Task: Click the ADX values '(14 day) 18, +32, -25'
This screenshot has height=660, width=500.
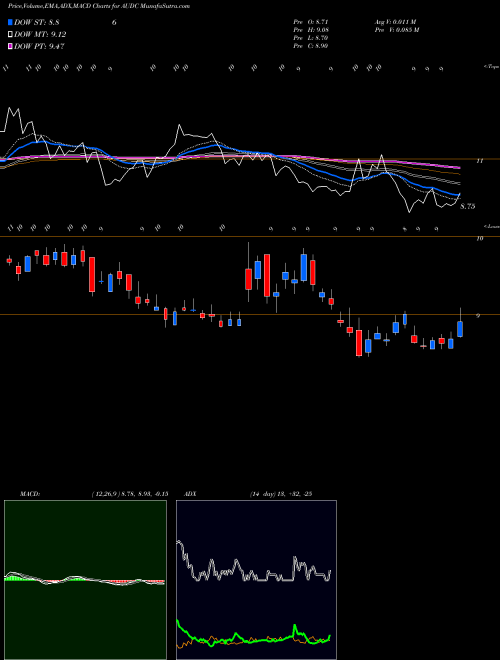Action: (x=280, y=494)
